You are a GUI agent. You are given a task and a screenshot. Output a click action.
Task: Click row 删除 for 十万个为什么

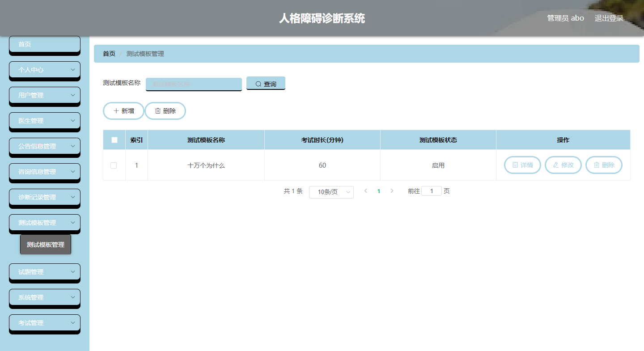click(x=604, y=165)
